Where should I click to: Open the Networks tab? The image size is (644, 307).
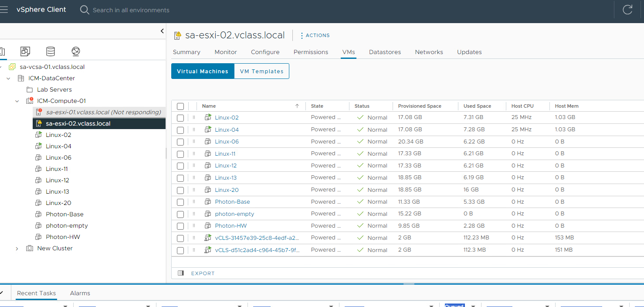[x=429, y=52]
